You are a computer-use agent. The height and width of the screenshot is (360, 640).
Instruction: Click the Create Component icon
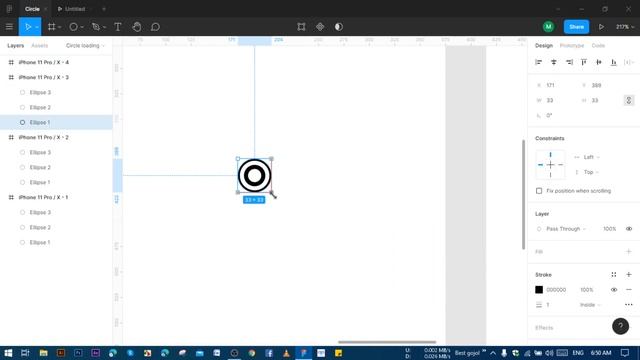320,27
